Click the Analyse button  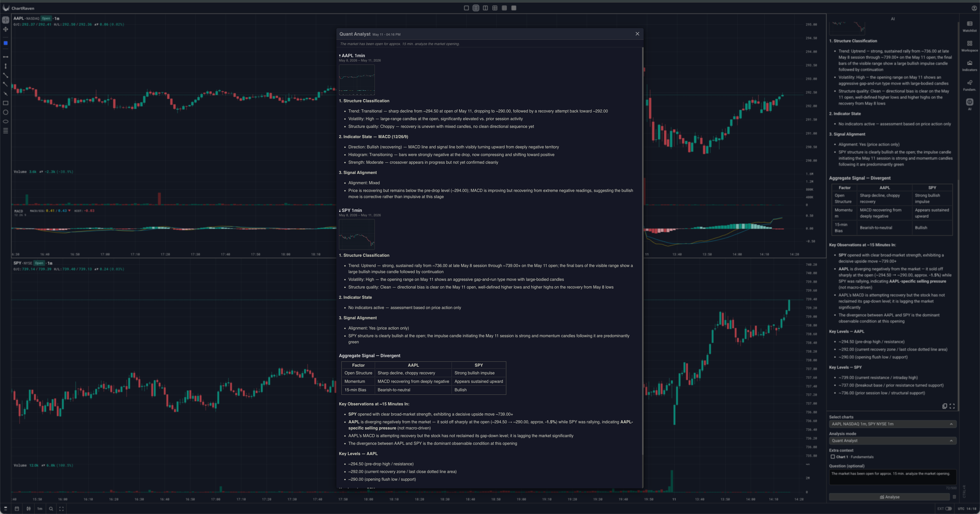(889, 497)
